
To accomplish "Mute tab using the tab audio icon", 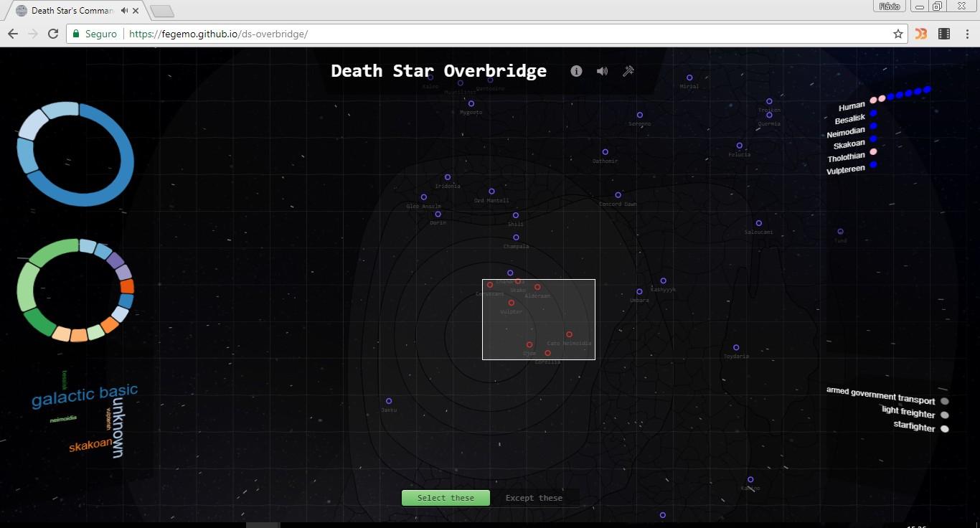I will tap(125, 11).
